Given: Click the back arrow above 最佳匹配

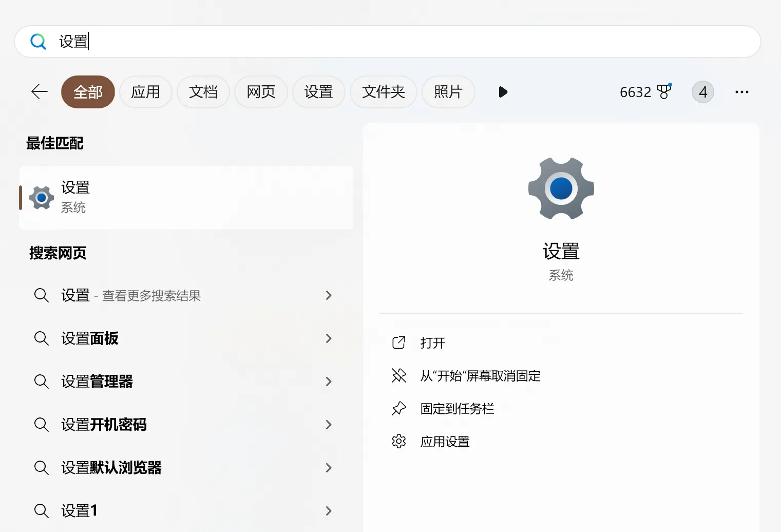Looking at the screenshot, I should point(39,92).
